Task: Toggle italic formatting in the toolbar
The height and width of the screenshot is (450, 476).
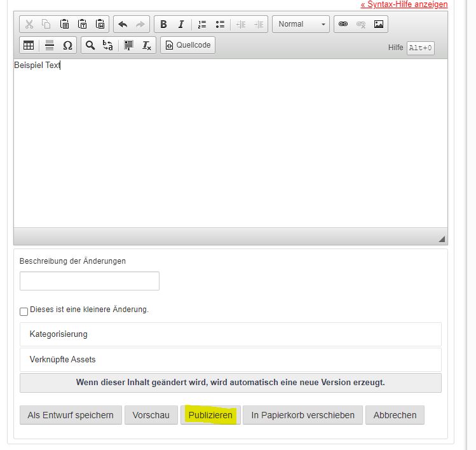Action: 181,24
